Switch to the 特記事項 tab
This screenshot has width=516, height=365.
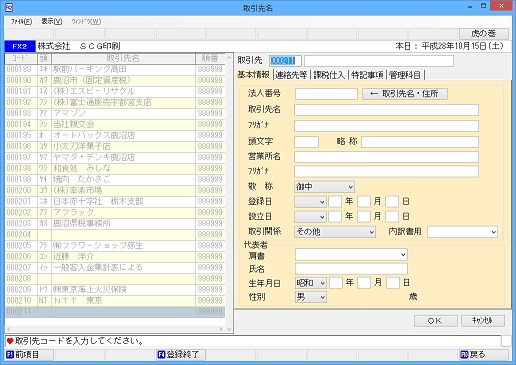(367, 75)
